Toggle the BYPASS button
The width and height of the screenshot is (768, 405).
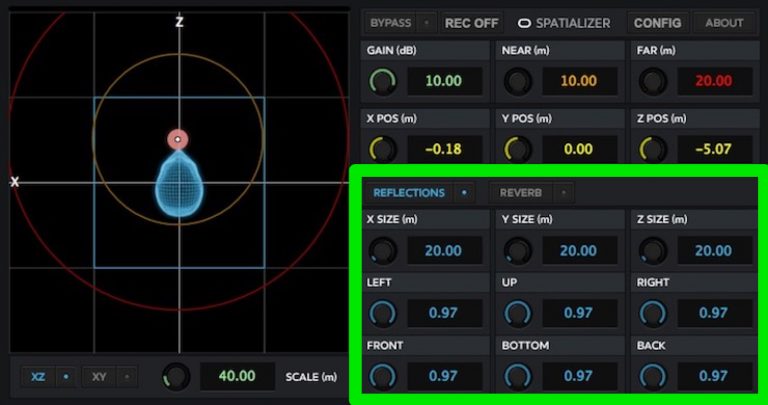click(x=390, y=22)
